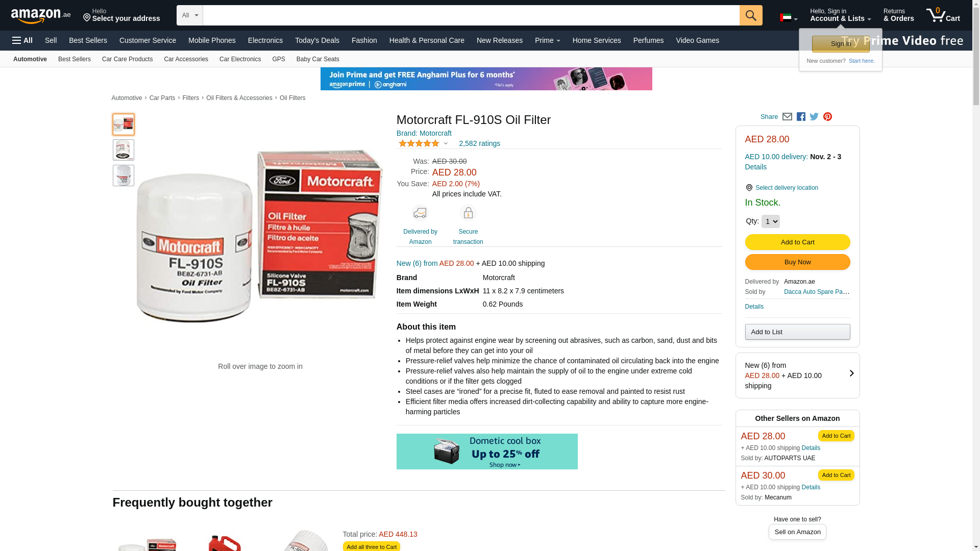980x551 pixels.
Task: Open Today's Deals in navigation bar
Action: pos(317,40)
